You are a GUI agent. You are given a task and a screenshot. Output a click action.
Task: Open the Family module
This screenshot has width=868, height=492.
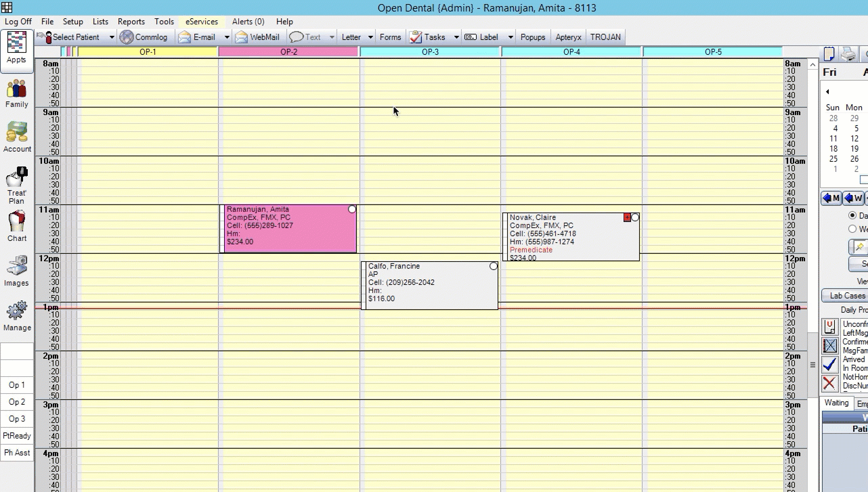click(17, 93)
